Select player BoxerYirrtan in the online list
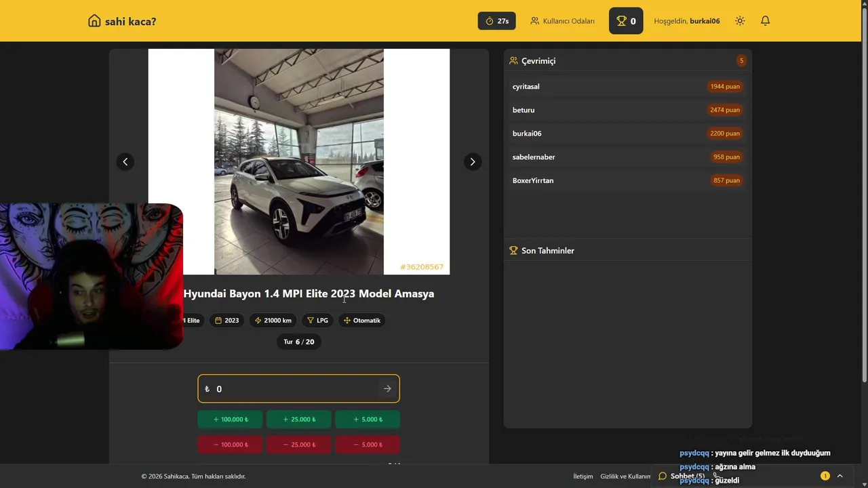Image resolution: width=868 pixels, height=488 pixels. pos(627,180)
